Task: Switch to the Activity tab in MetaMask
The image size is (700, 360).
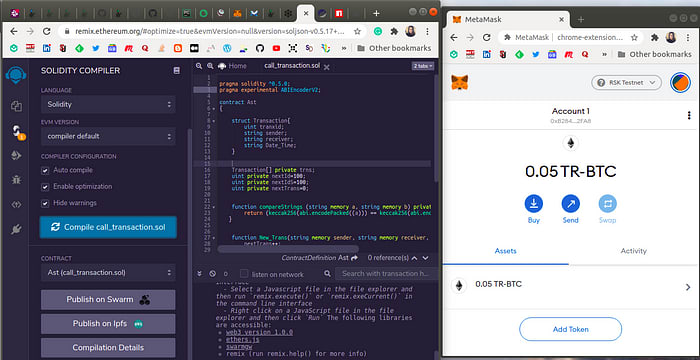Action: pyautogui.click(x=633, y=251)
